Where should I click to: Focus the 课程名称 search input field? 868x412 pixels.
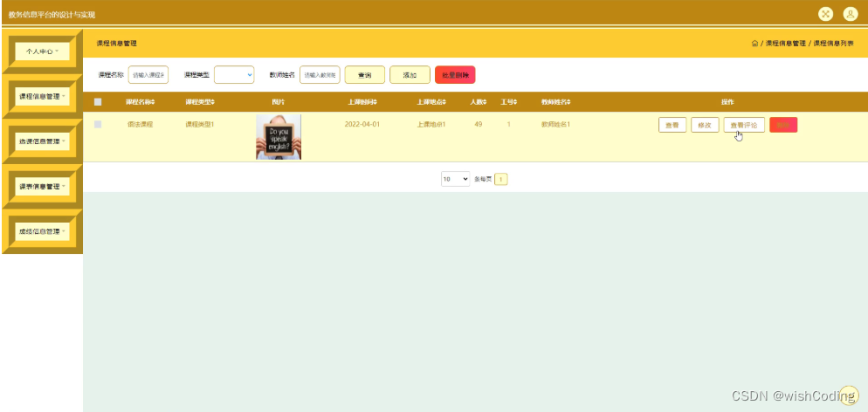148,75
